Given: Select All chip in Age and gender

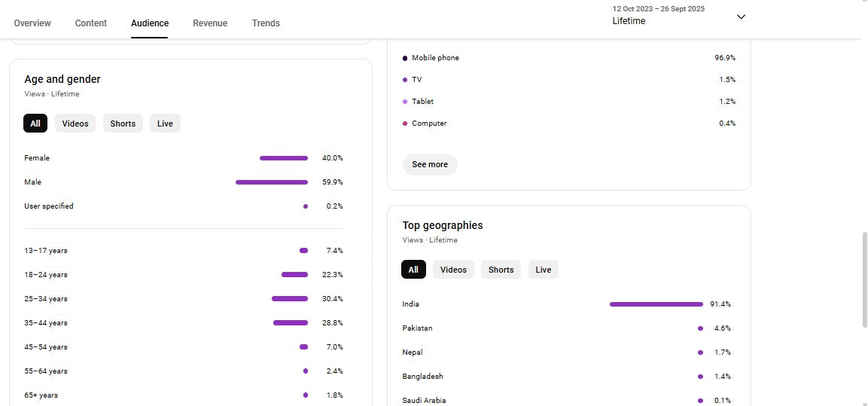Looking at the screenshot, I should [35, 124].
